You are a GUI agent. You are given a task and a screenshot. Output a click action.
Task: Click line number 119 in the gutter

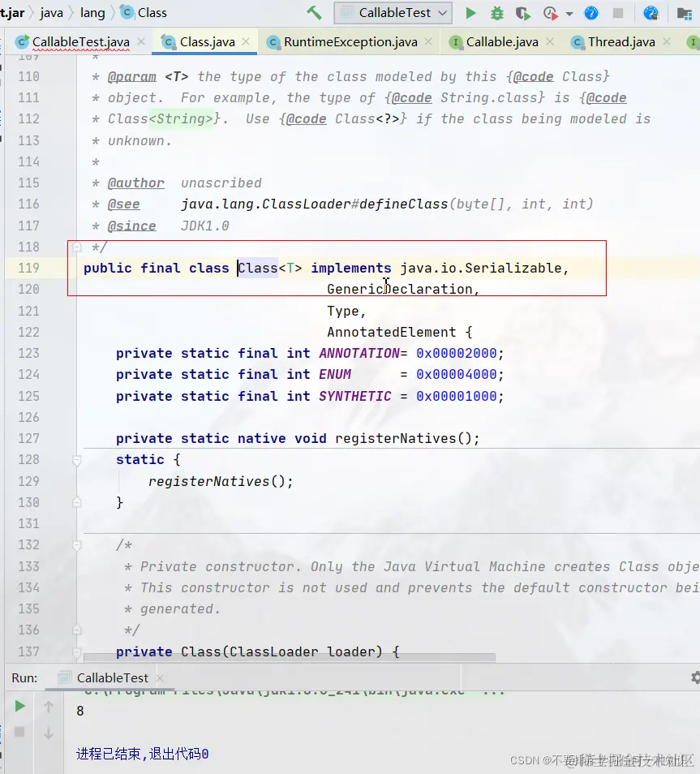pos(28,268)
